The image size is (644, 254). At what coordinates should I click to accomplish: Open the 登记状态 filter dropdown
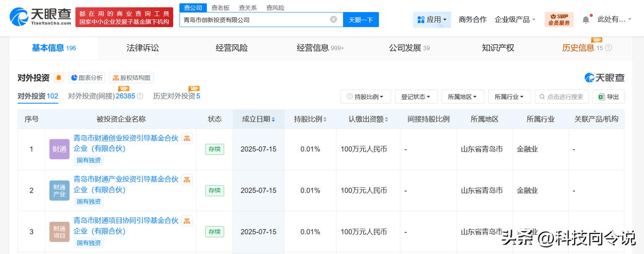click(x=416, y=97)
